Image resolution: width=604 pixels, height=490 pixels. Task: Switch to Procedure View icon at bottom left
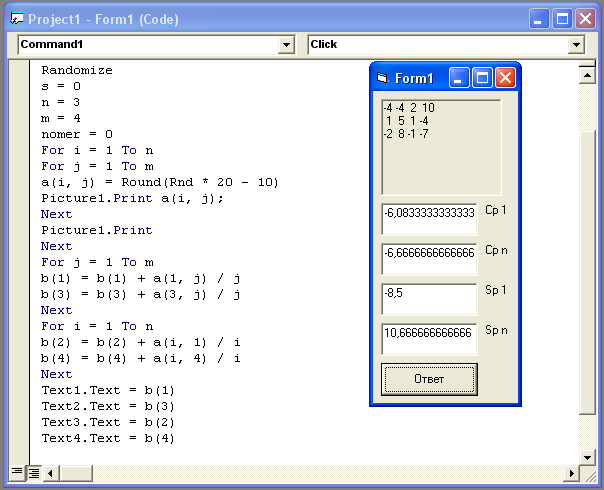pyautogui.click(x=17, y=472)
